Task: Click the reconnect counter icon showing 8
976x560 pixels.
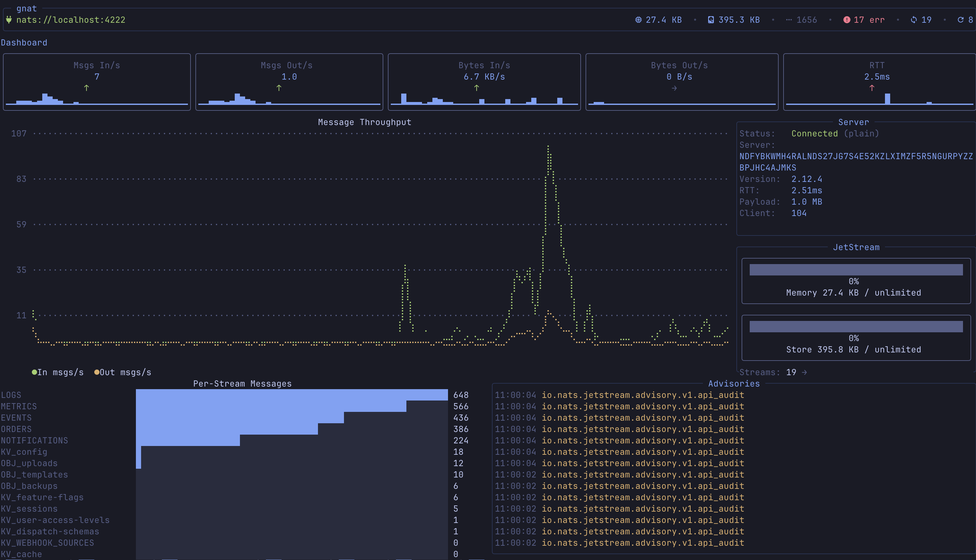Action: coord(965,19)
